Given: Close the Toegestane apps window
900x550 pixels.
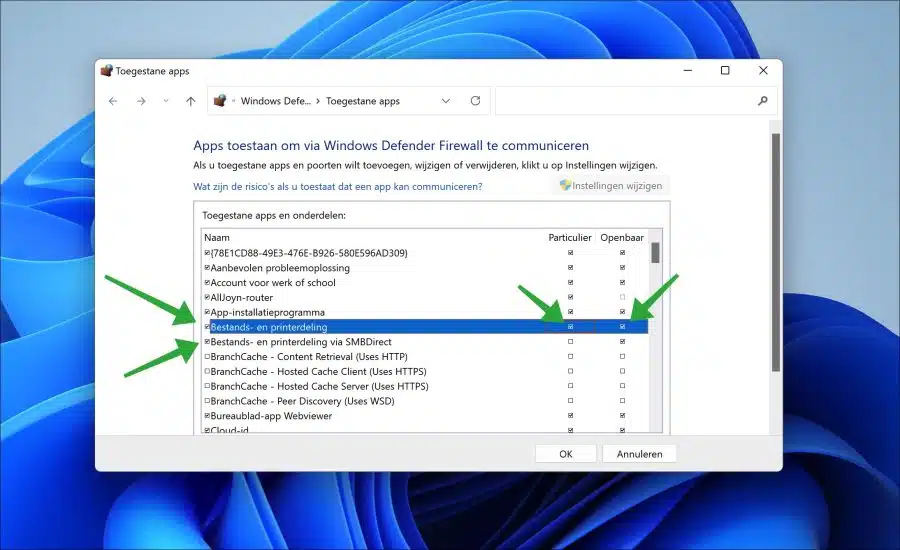Looking at the screenshot, I should [763, 70].
